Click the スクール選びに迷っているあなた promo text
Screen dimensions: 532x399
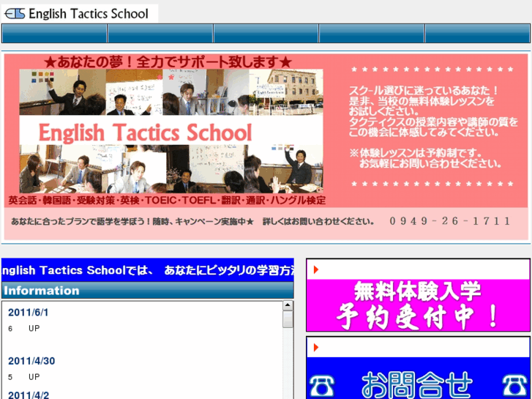[x=434, y=111]
